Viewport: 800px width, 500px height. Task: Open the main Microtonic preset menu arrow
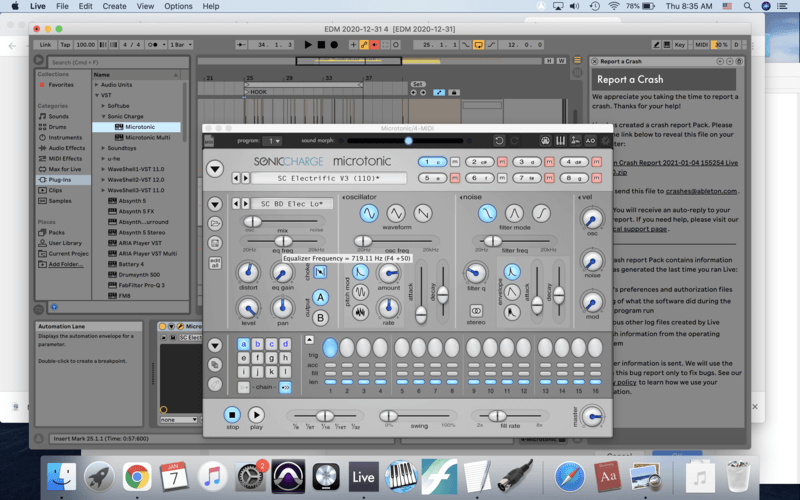[x=215, y=169]
